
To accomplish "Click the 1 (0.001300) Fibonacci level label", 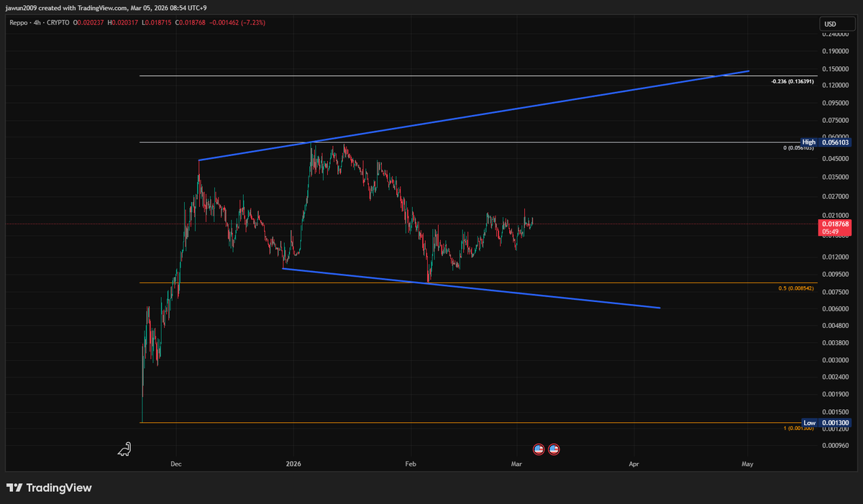I will (x=798, y=429).
